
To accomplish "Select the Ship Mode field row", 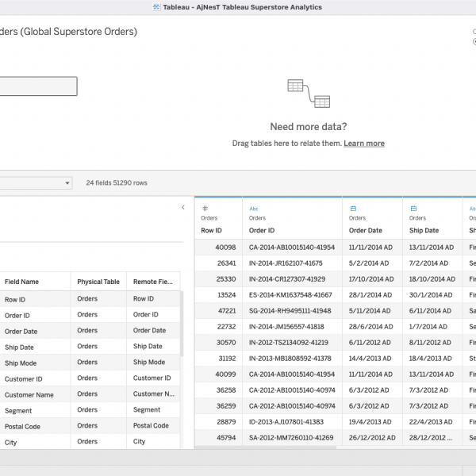I will point(24,363).
